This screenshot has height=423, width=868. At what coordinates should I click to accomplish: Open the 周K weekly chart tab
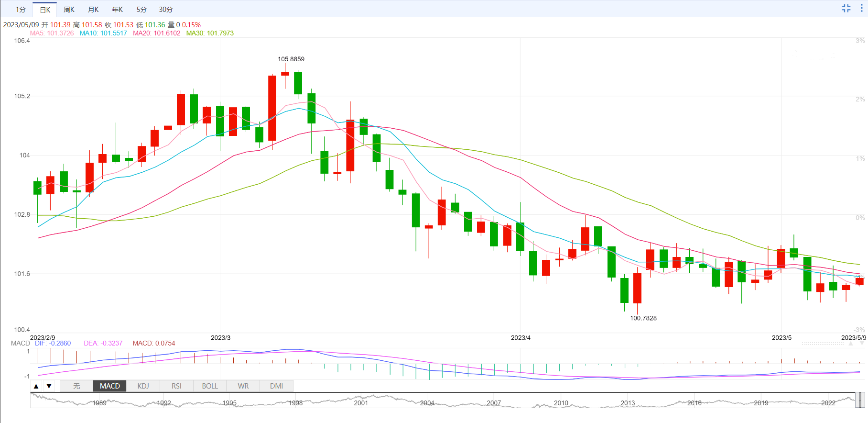point(69,10)
